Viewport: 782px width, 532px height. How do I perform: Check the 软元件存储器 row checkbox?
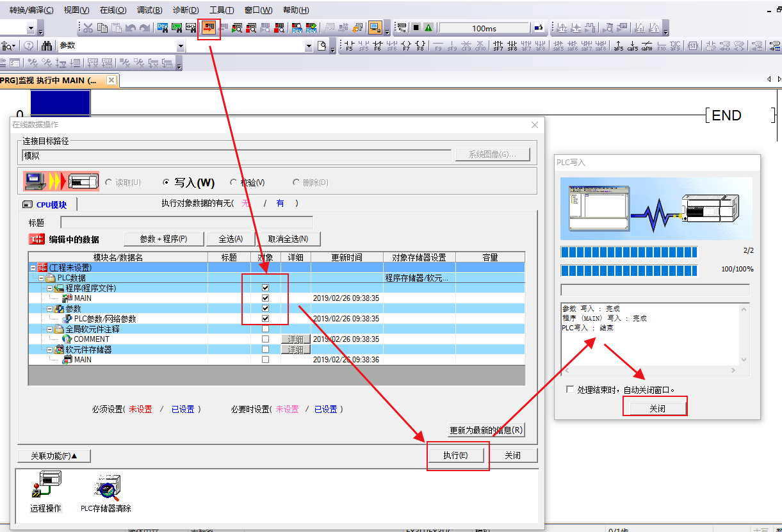coord(265,350)
